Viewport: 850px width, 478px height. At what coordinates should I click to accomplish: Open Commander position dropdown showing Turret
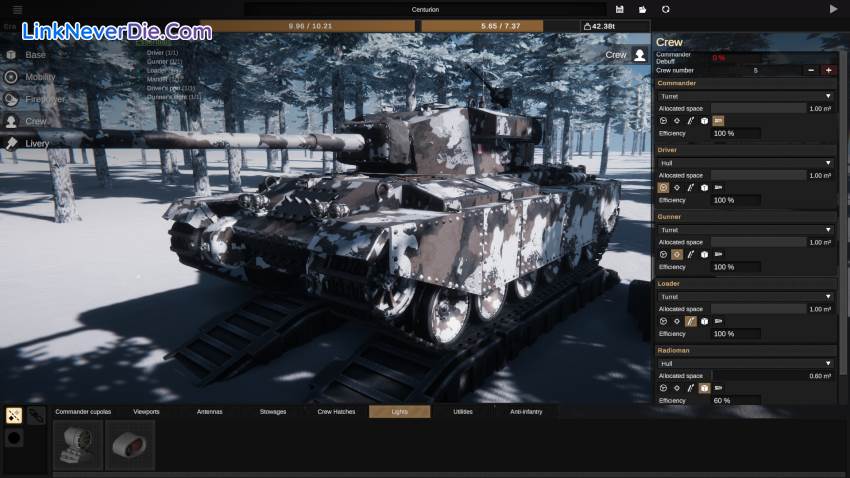(745, 96)
